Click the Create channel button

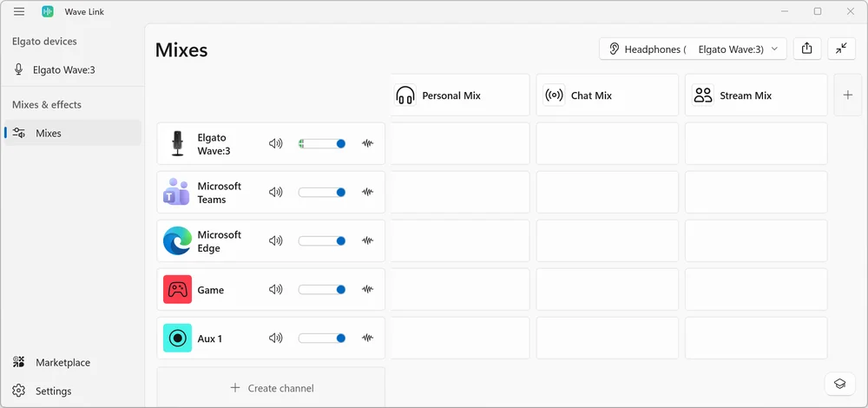click(271, 387)
